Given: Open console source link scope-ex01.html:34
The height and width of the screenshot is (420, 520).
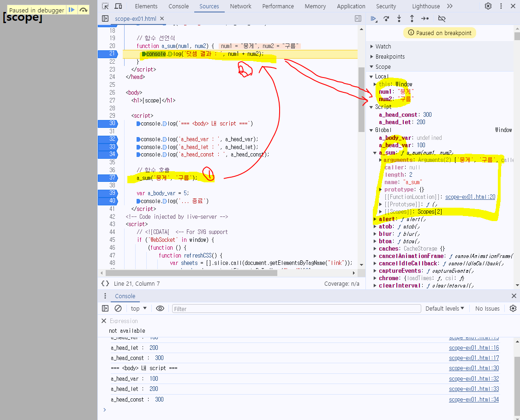Looking at the screenshot, I should click(474, 399).
